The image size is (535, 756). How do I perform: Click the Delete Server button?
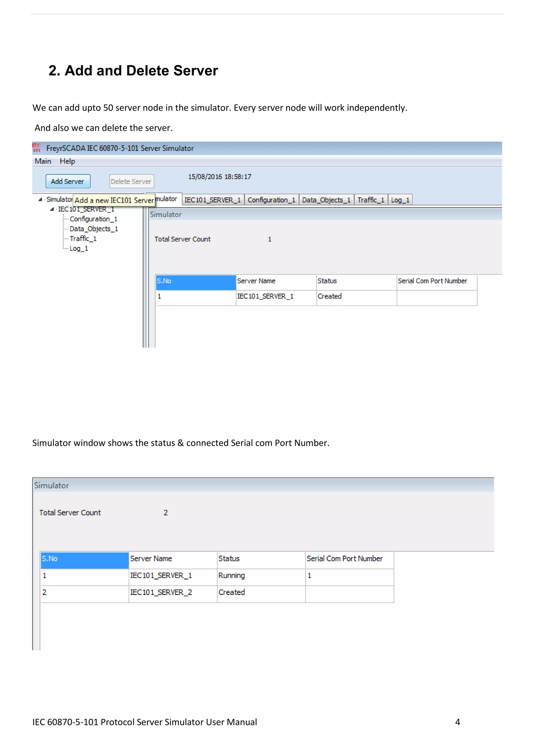[131, 181]
